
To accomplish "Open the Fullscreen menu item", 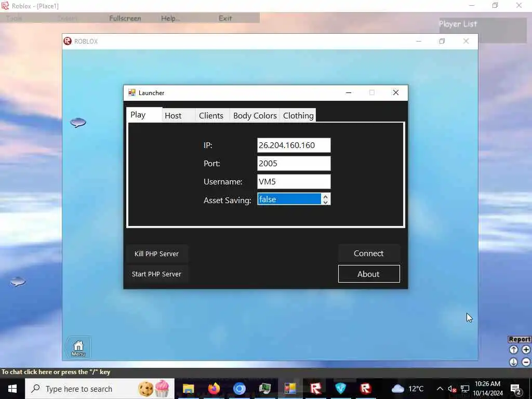I will coord(125,18).
